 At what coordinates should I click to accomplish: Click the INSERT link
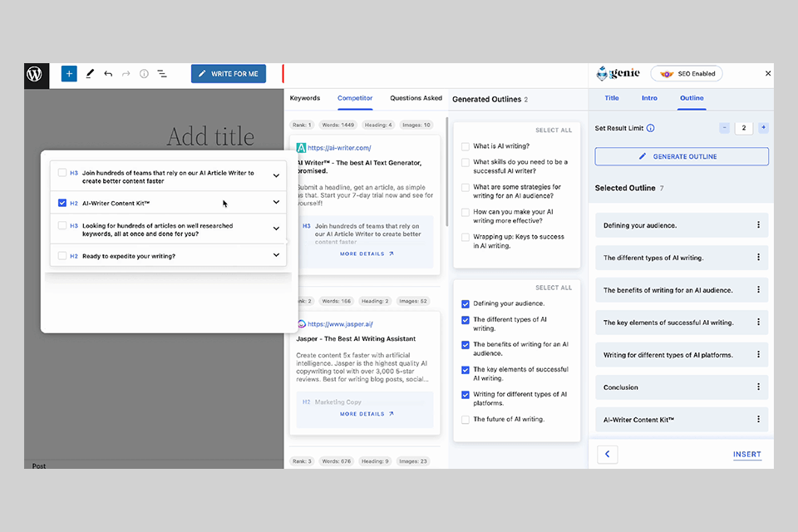pos(747,454)
